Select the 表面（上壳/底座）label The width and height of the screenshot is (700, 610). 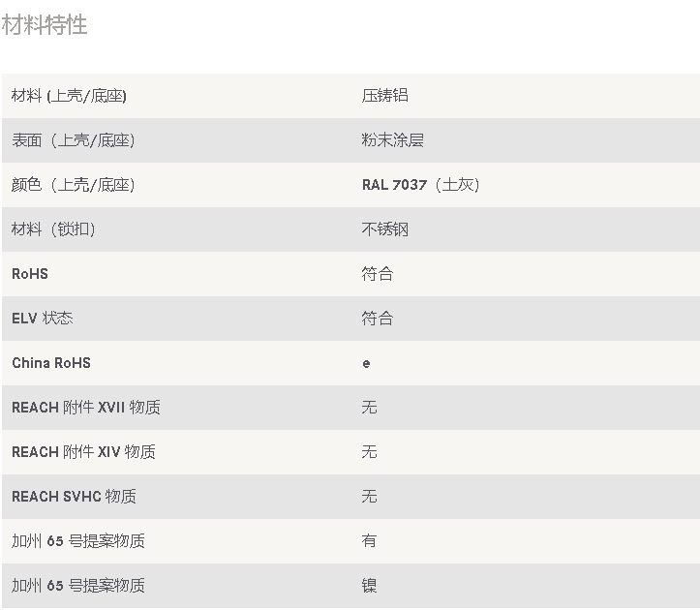coord(73,140)
